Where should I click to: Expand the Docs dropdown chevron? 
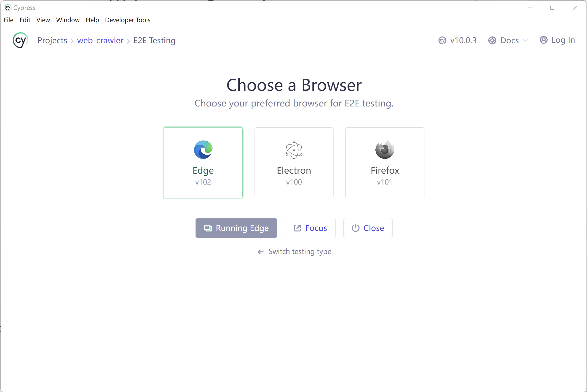click(526, 40)
